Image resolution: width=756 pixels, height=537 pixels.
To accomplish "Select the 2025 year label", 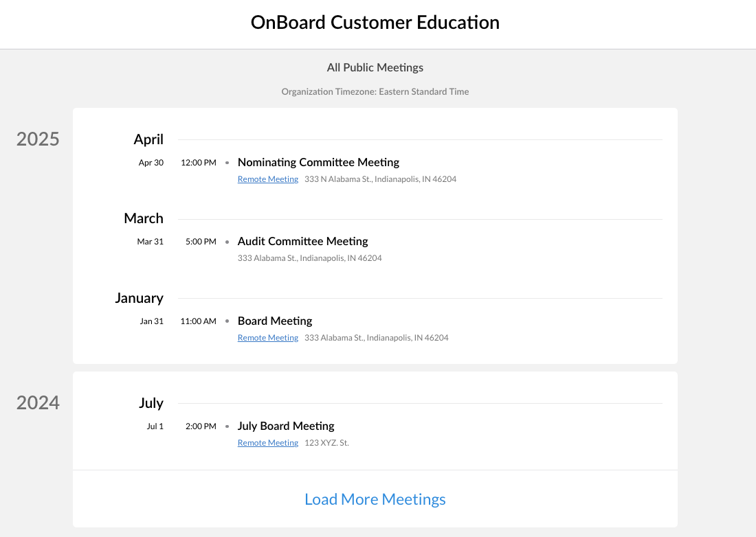I will (38, 139).
